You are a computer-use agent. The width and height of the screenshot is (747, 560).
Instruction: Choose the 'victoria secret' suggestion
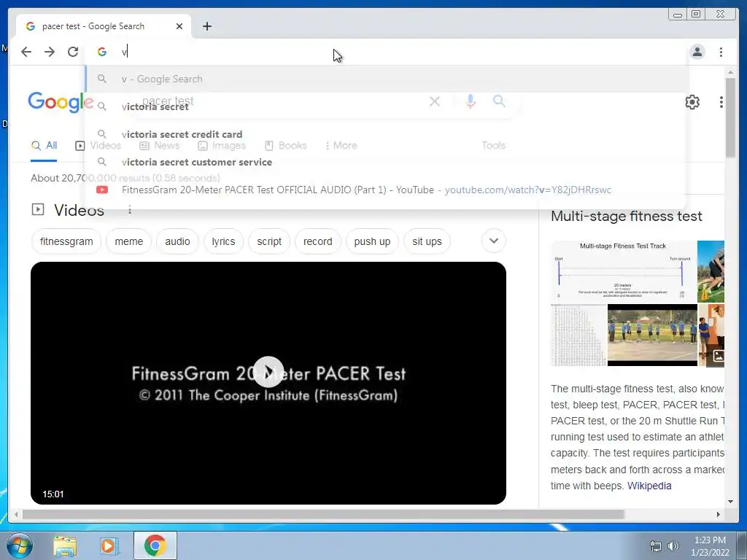pyautogui.click(x=386, y=106)
